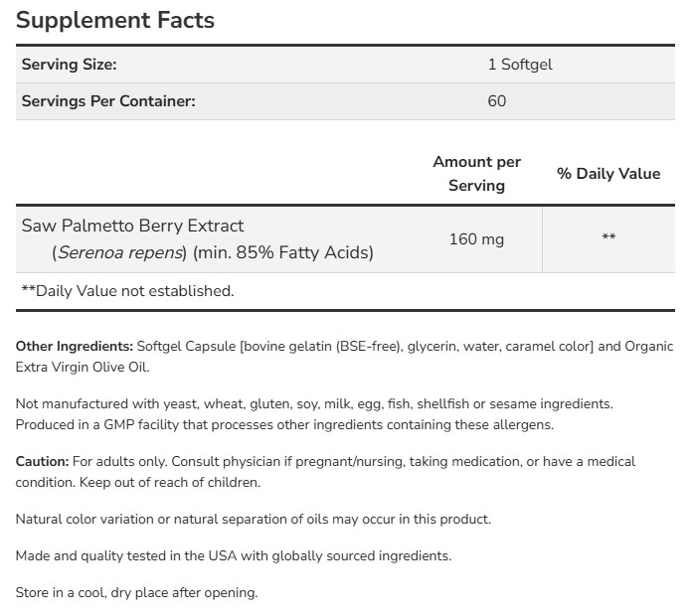The width and height of the screenshot is (691, 616).
Task: Click the 1 Softgel value
Action: [519, 65]
